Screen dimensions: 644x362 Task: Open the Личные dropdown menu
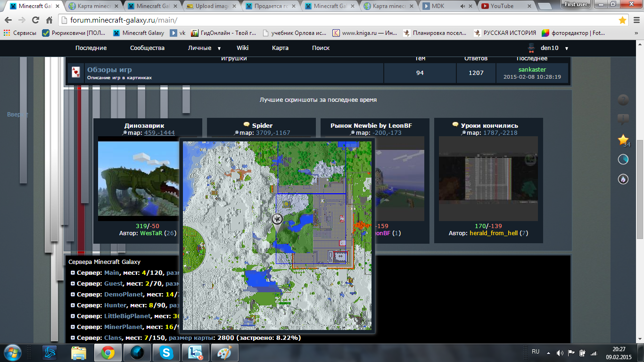(x=219, y=48)
